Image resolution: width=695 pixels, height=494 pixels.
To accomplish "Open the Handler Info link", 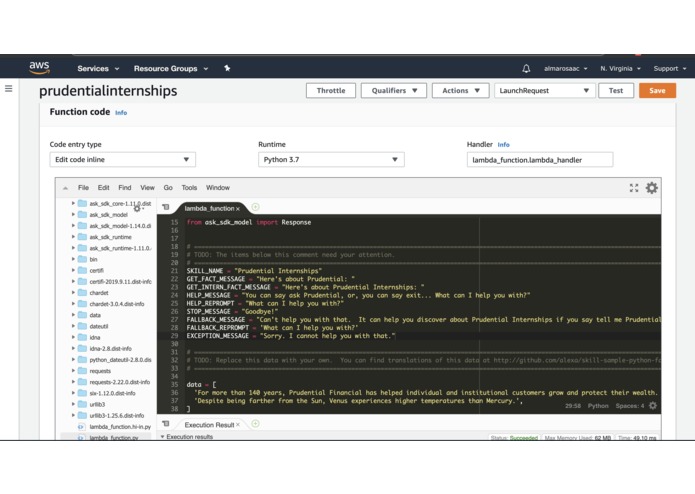I will point(504,145).
